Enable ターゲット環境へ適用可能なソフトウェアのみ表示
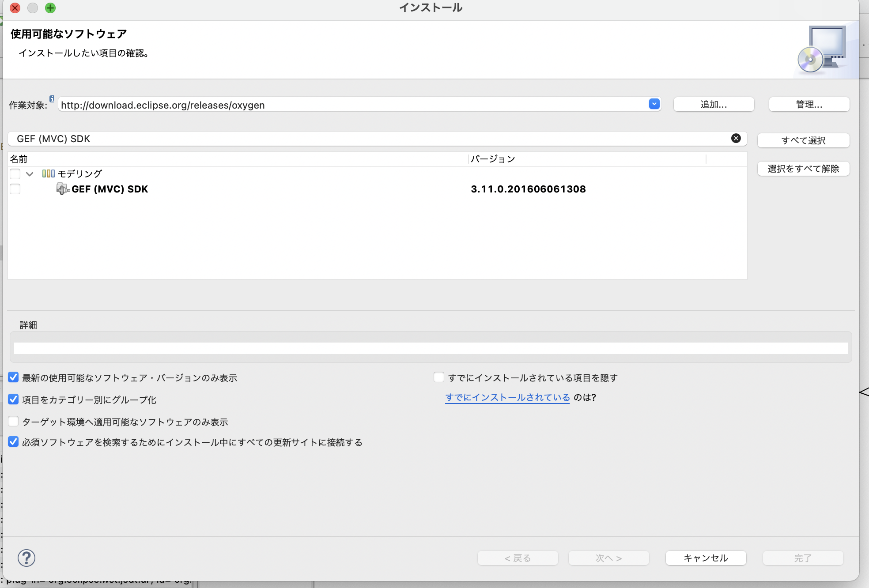The image size is (869, 588). click(x=13, y=421)
